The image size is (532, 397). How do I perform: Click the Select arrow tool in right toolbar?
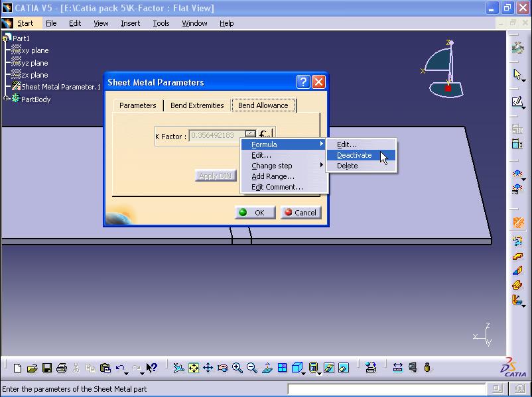coord(517,74)
